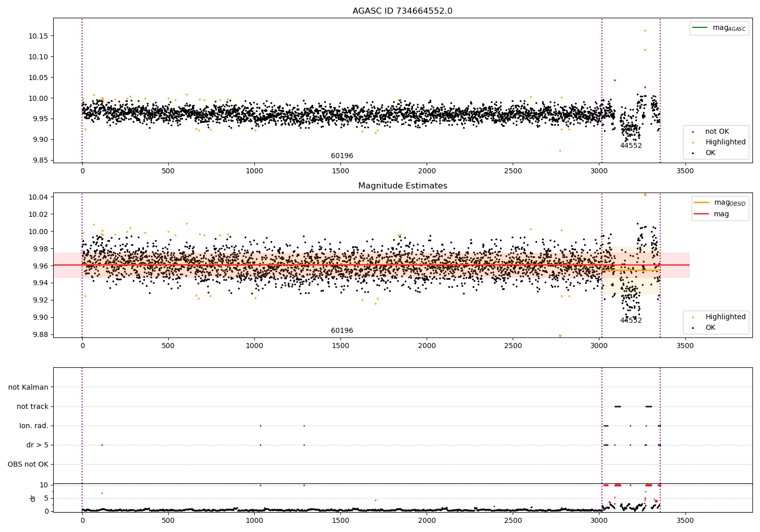Click the 'not track' axis label
Image resolution: width=760 pixels, height=532 pixels.
(x=32, y=406)
